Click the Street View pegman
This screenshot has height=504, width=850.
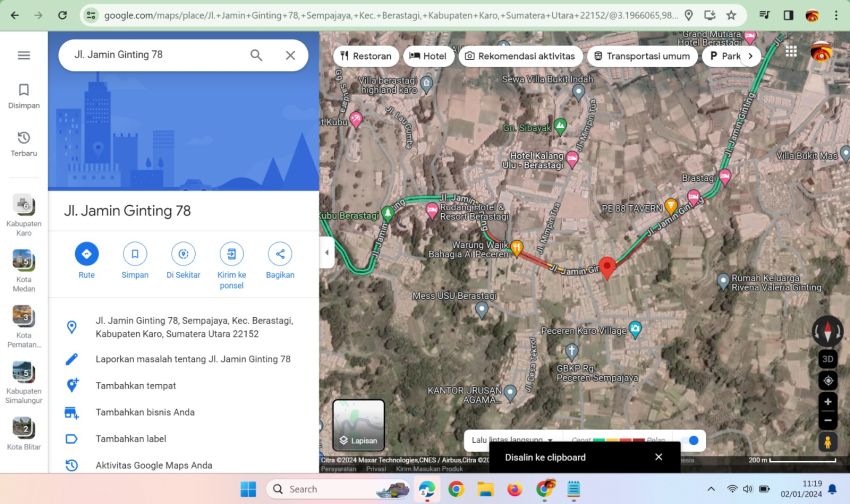point(828,442)
